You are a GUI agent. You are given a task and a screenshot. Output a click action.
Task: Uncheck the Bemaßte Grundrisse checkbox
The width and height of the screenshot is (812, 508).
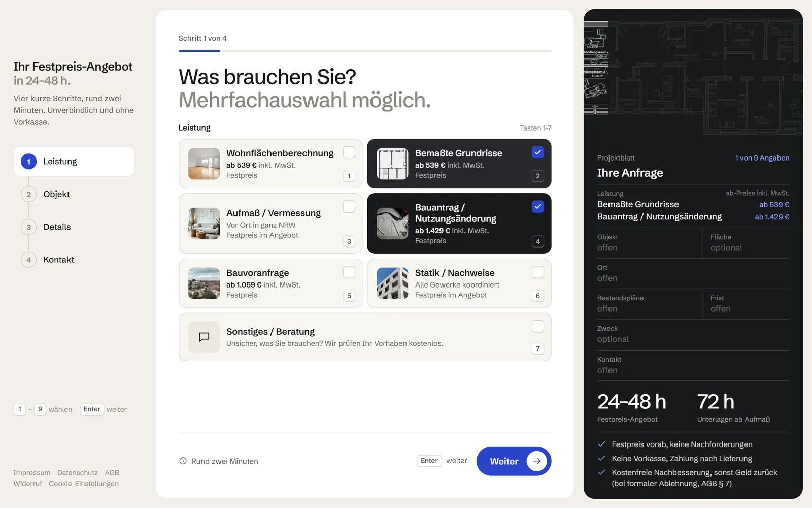pyautogui.click(x=538, y=152)
